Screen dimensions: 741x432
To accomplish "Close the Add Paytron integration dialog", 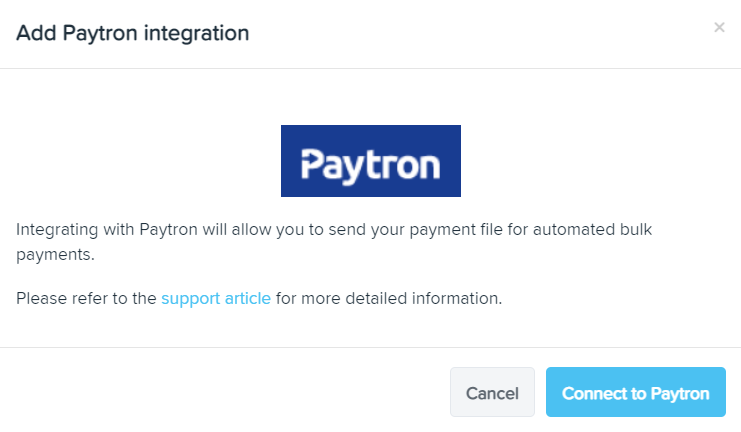I will [719, 27].
